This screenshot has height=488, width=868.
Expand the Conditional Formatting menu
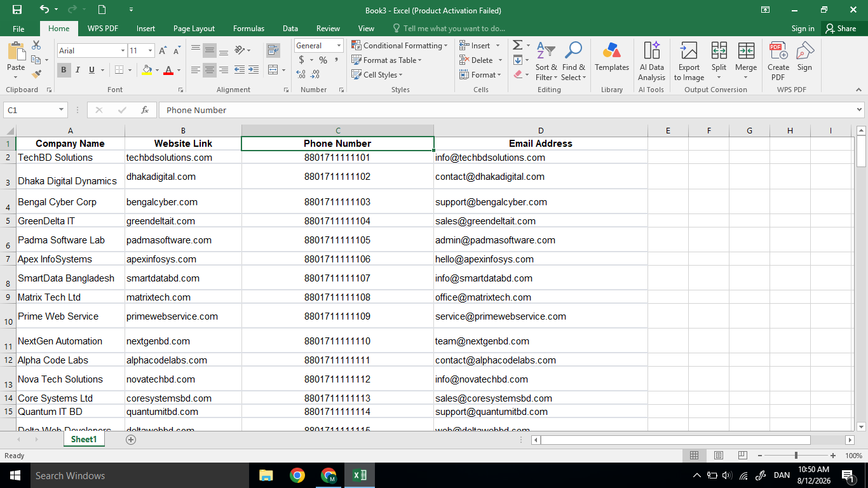tap(400, 46)
